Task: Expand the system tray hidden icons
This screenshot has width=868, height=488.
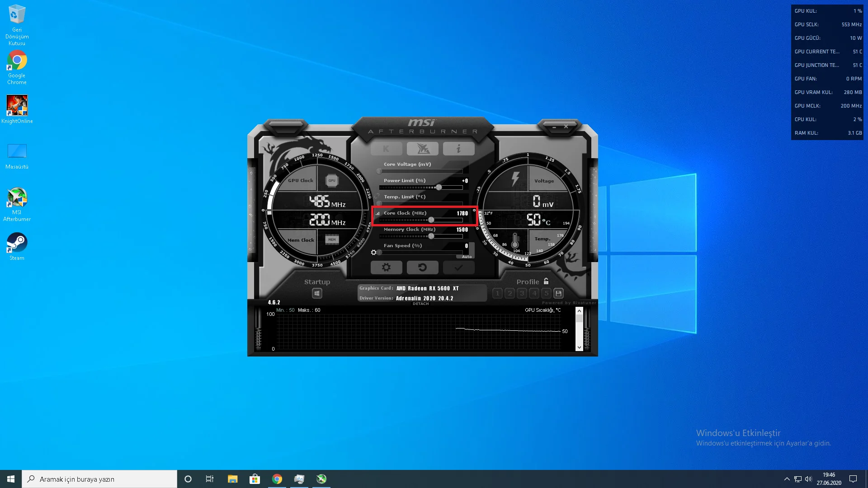Action: click(x=787, y=479)
